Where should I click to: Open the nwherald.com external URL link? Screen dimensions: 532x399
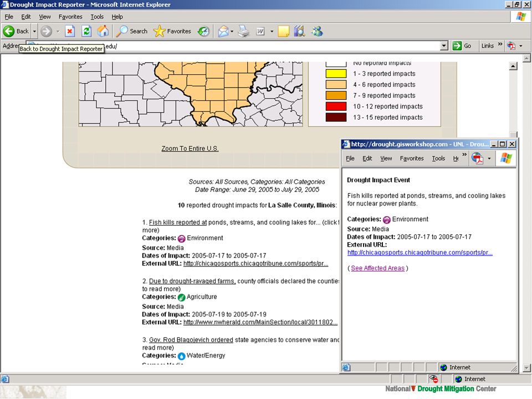pos(260,323)
